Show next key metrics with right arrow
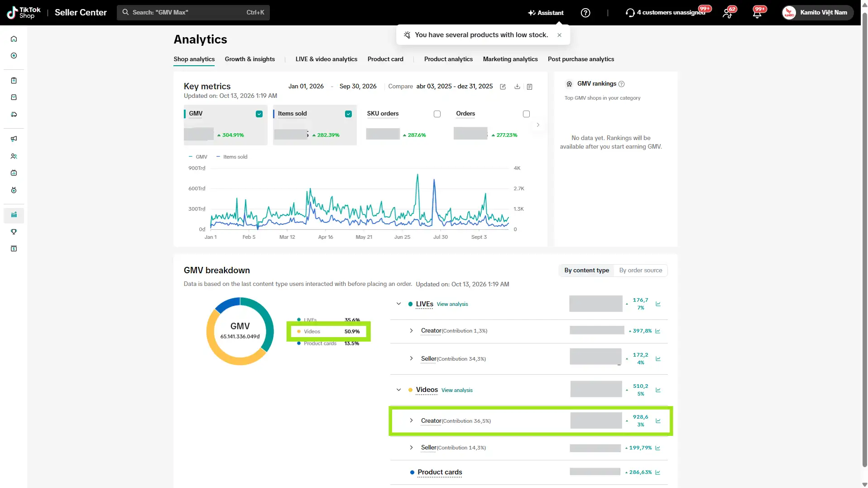The height and width of the screenshot is (488, 868). pos(538,125)
